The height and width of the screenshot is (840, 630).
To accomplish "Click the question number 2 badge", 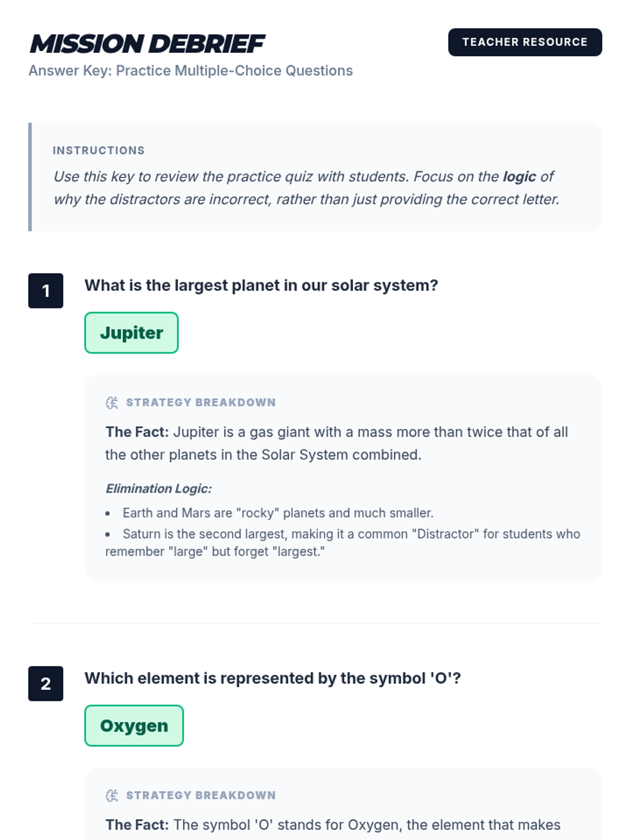I will click(x=46, y=684).
